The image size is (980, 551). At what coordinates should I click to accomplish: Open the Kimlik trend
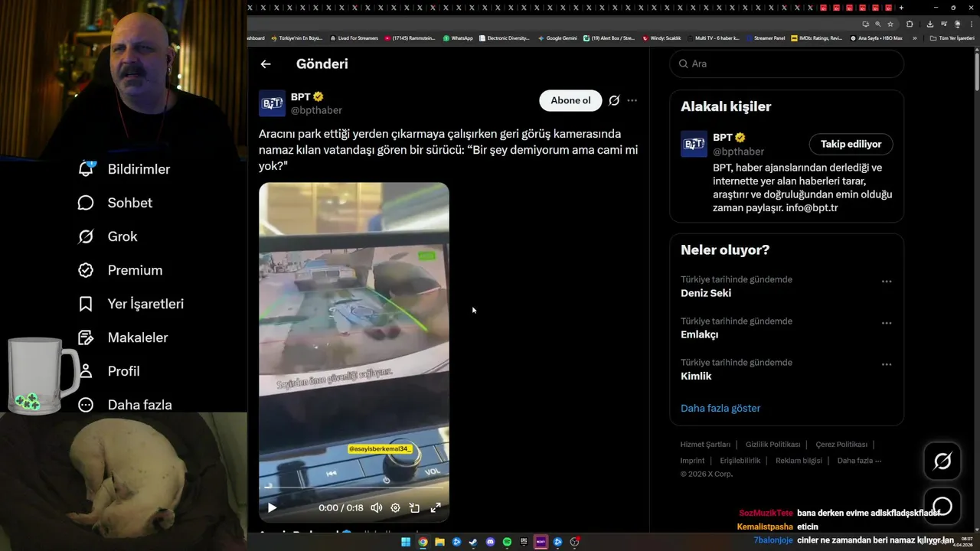click(x=696, y=376)
